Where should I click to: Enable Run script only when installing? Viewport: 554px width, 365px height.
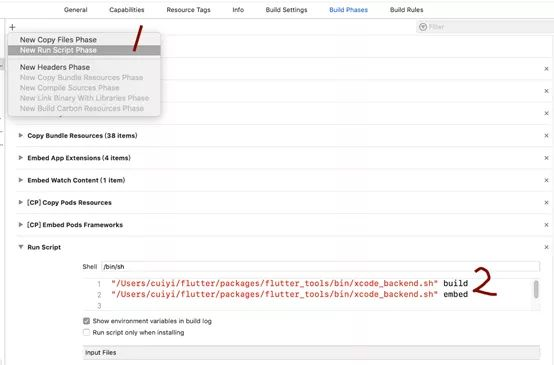tap(86, 332)
